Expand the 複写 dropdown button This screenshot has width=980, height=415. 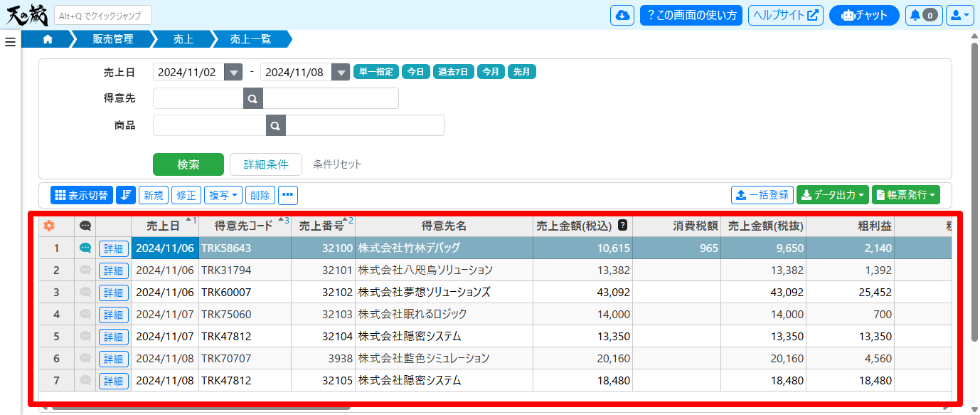click(x=223, y=195)
